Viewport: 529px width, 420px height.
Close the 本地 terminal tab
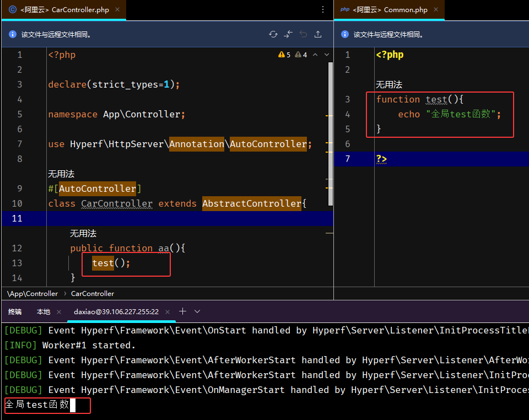coord(59,312)
